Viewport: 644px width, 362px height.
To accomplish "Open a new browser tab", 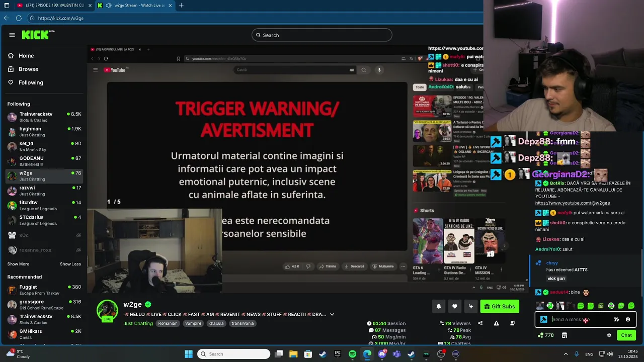I will point(181,6).
